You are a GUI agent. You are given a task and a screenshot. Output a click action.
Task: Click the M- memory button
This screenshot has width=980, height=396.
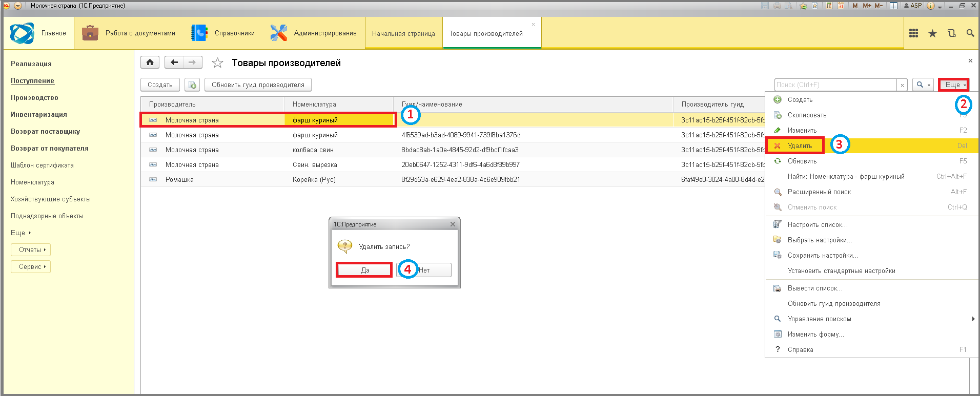(x=879, y=6)
